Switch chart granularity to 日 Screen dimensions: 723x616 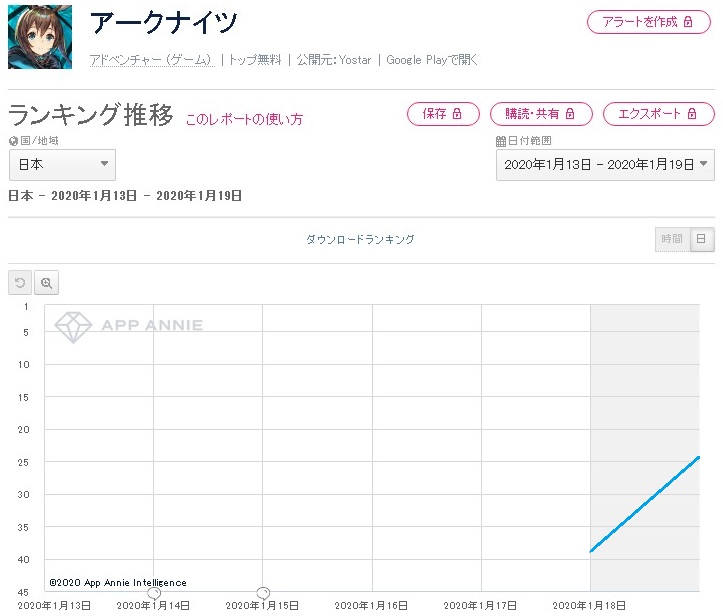(x=701, y=239)
